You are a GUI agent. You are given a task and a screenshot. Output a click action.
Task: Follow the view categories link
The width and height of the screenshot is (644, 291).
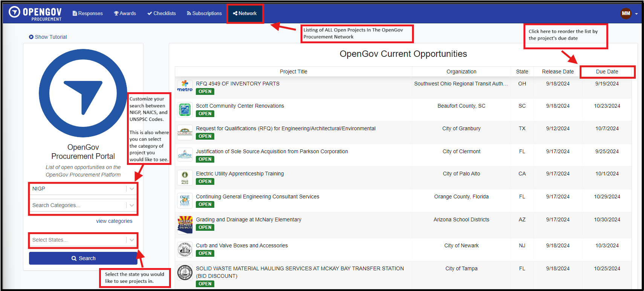point(114,221)
